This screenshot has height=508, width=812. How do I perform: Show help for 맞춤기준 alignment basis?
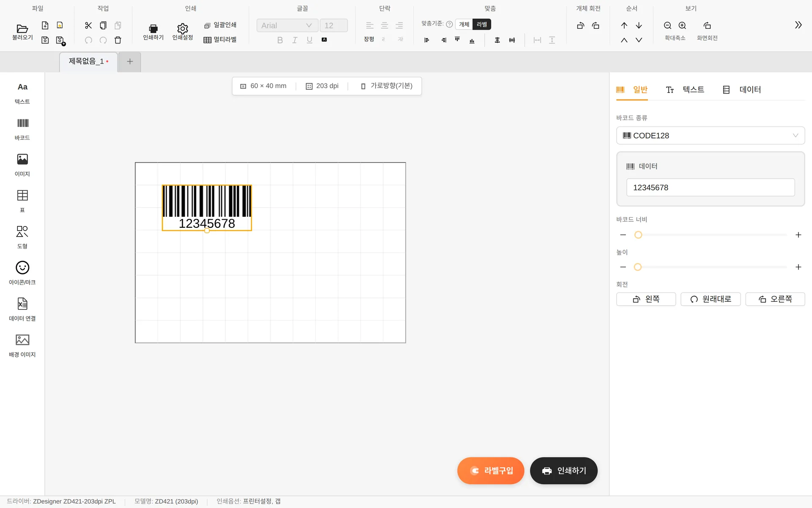[x=450, y=25]
